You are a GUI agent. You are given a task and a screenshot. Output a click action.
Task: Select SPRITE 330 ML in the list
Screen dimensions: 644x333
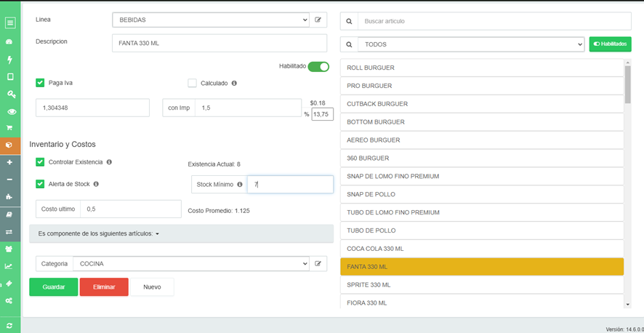pos(482,284)
